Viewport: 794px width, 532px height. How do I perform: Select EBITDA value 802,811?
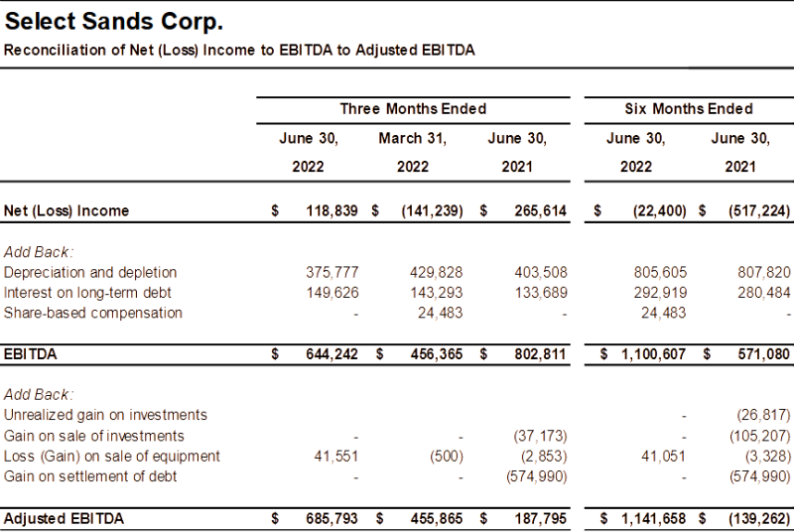click(540, 353)
